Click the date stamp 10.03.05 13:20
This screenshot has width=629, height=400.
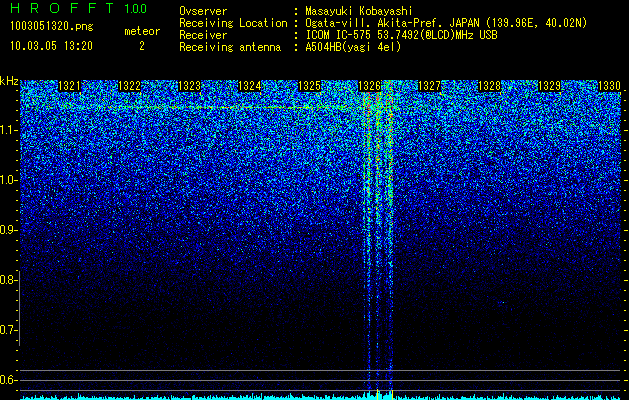(51, 46)
